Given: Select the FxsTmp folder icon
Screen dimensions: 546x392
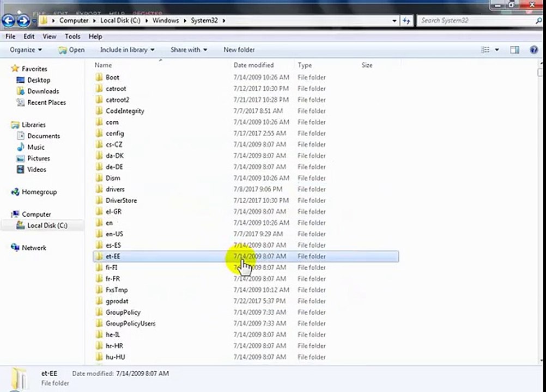Looking at the screenshot, I should (x=99, y=290).
